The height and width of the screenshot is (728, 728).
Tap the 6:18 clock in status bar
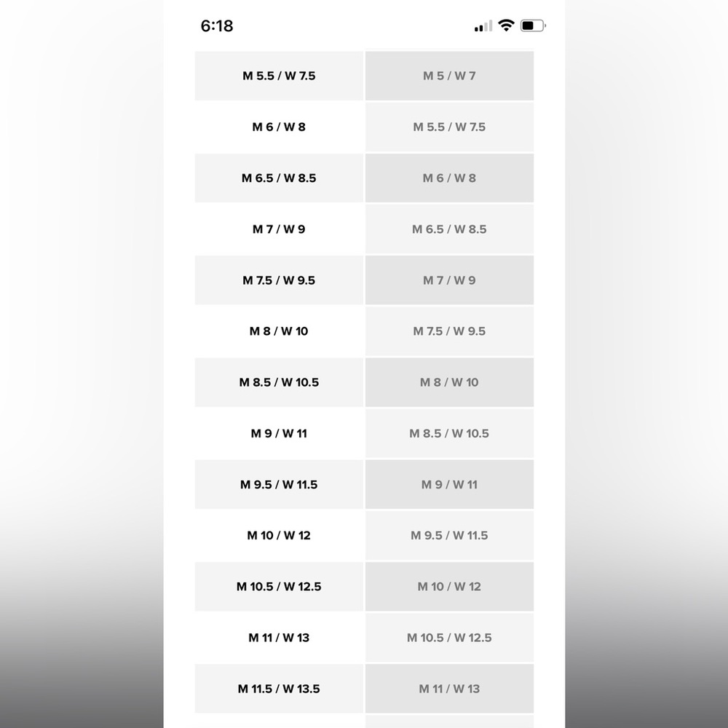[x=217, y=26]
